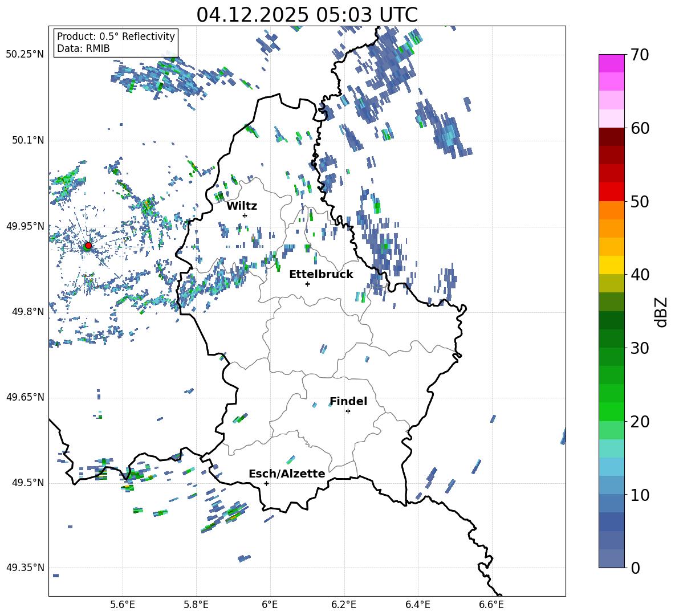Pick the yellow swatch just above 40 dBZ
Viewport: 675px width, 616px height.
pyautogui.click(x=612, y=265)
